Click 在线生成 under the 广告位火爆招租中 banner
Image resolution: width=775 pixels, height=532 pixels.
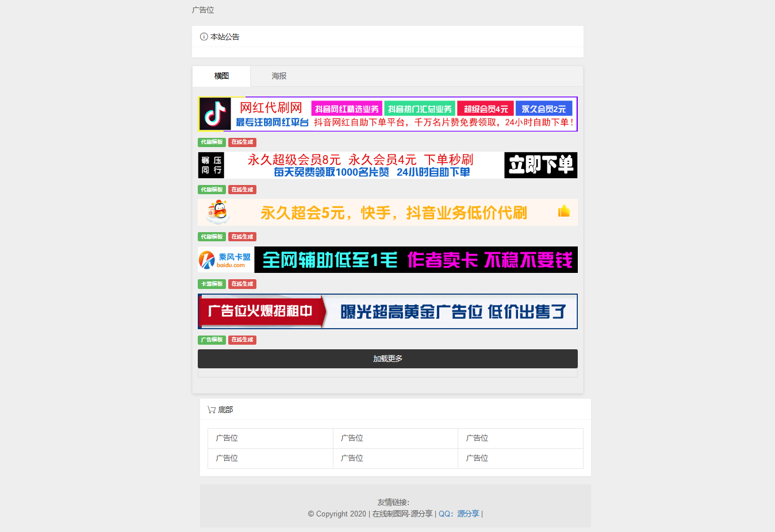click(x=242, y=340)
